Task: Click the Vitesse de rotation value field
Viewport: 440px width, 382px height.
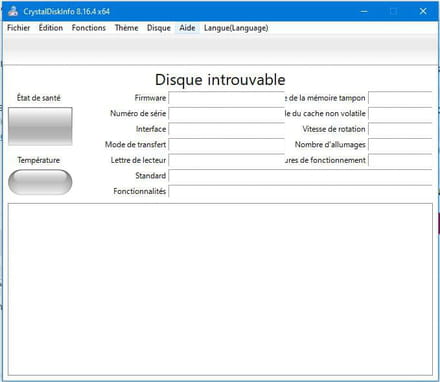Action: 400,129
